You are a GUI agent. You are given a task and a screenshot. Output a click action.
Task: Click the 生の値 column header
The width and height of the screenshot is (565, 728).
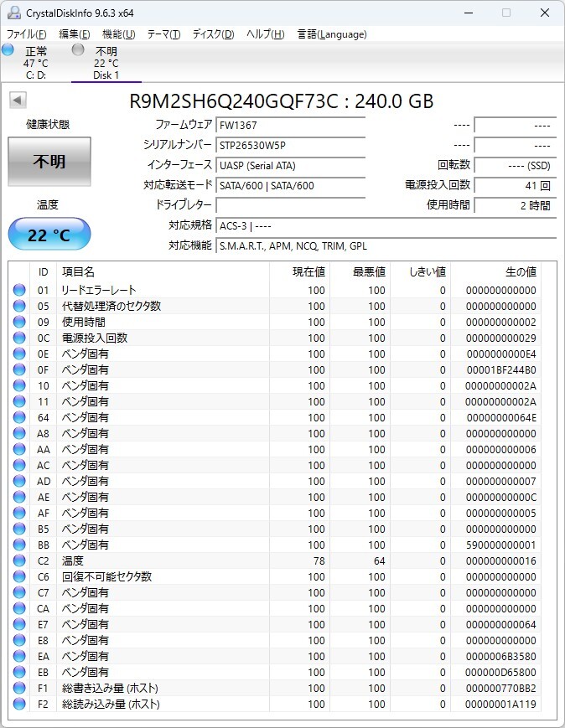[x=495, y=272]
